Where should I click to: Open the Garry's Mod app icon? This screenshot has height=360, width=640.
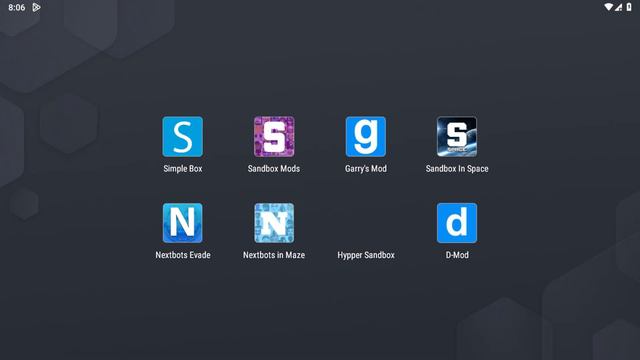pyautogui.click(x=366, y=137)
